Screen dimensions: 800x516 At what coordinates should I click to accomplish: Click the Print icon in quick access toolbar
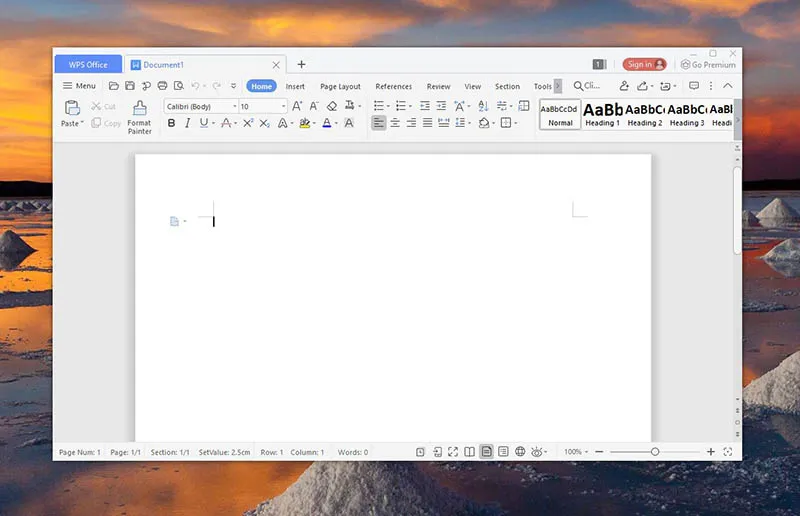(162, 86)
